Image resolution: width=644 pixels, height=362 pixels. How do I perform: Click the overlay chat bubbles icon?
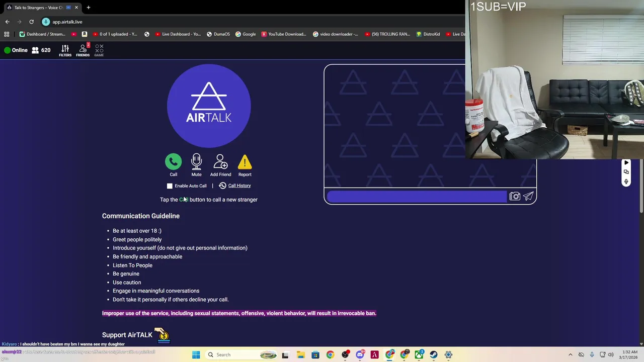626,172
